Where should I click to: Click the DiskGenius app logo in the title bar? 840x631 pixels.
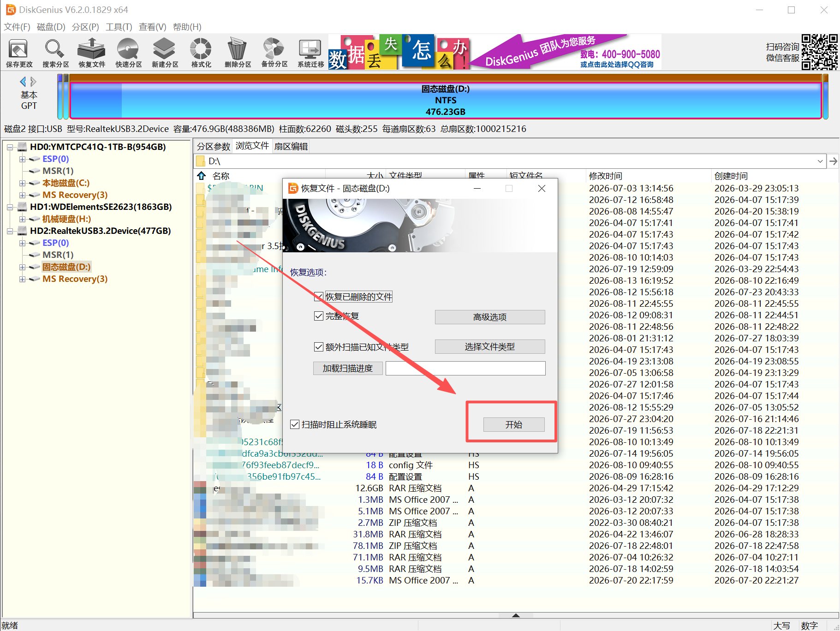click(x=10, y=10)
